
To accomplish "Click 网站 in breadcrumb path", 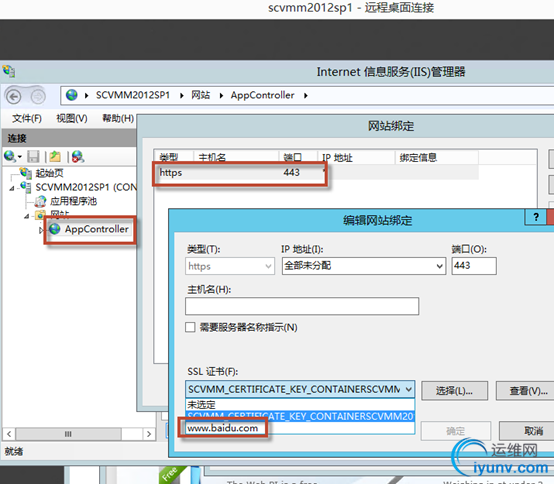I will point(201,95).
